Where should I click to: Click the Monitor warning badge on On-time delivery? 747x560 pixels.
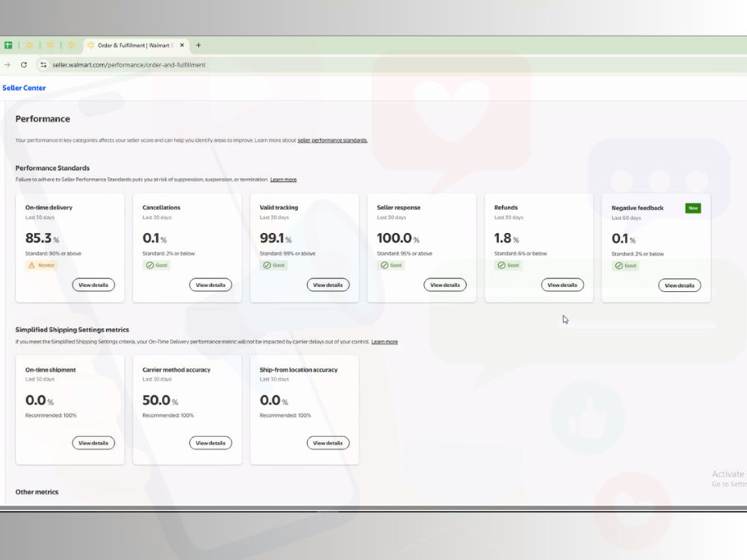(x=41, y=265)
